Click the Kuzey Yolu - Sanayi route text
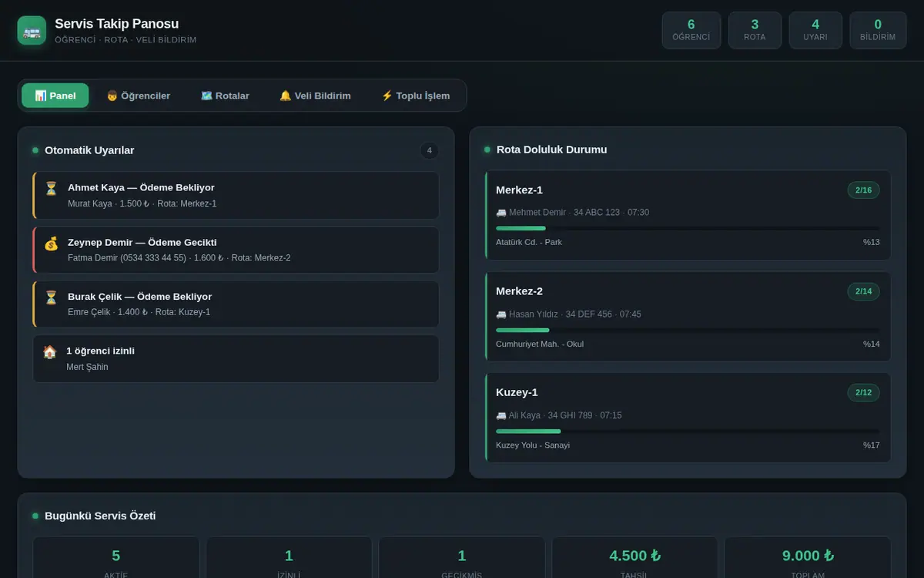The width and height of the screenshot is (924, 578). [x=533, y=445]
